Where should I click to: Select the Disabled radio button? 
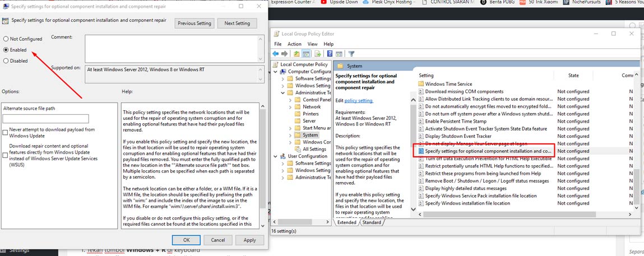[x=6, y=60]
